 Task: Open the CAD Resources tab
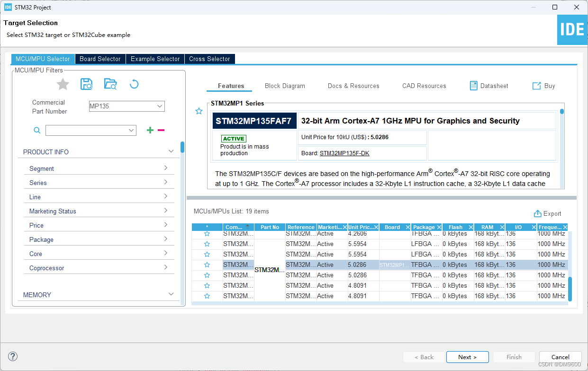coord(424,86)
